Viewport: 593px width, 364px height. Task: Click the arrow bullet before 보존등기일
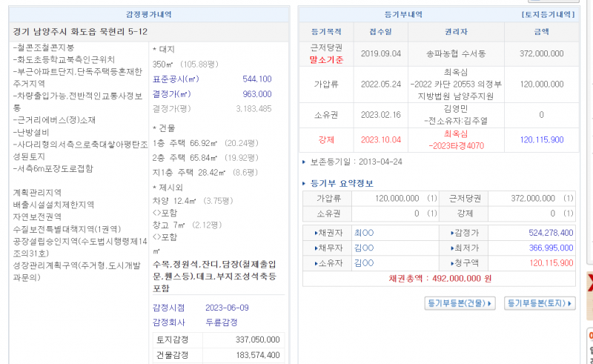tap(304, 162)
